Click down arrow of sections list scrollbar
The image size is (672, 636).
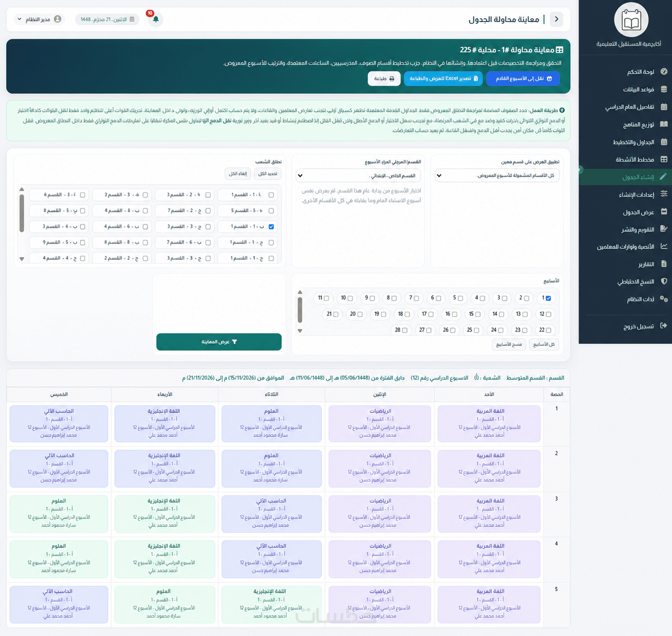click(21, 259)
